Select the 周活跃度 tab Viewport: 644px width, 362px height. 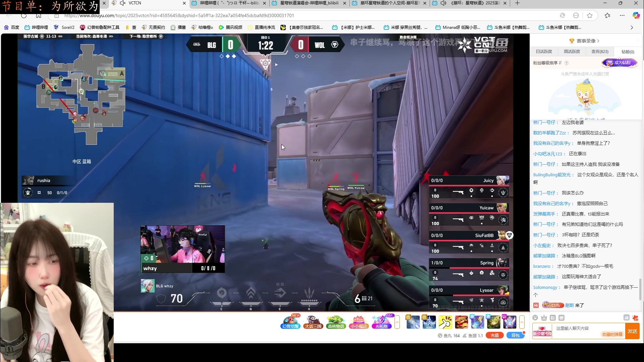click(572, 52)
